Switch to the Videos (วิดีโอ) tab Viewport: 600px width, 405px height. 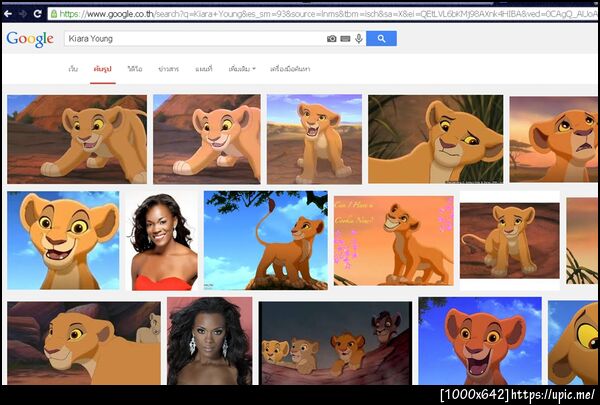pos(135,69)
